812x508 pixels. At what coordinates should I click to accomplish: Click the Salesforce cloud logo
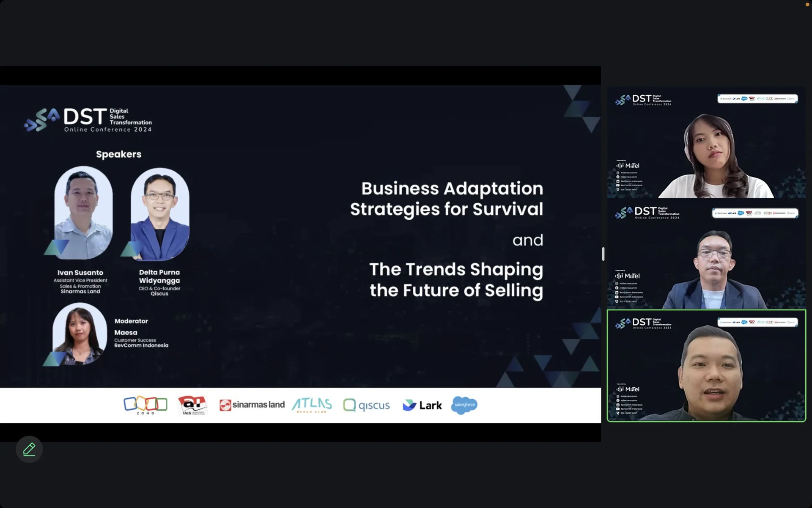pyautogui.click(x=464, y=405)
